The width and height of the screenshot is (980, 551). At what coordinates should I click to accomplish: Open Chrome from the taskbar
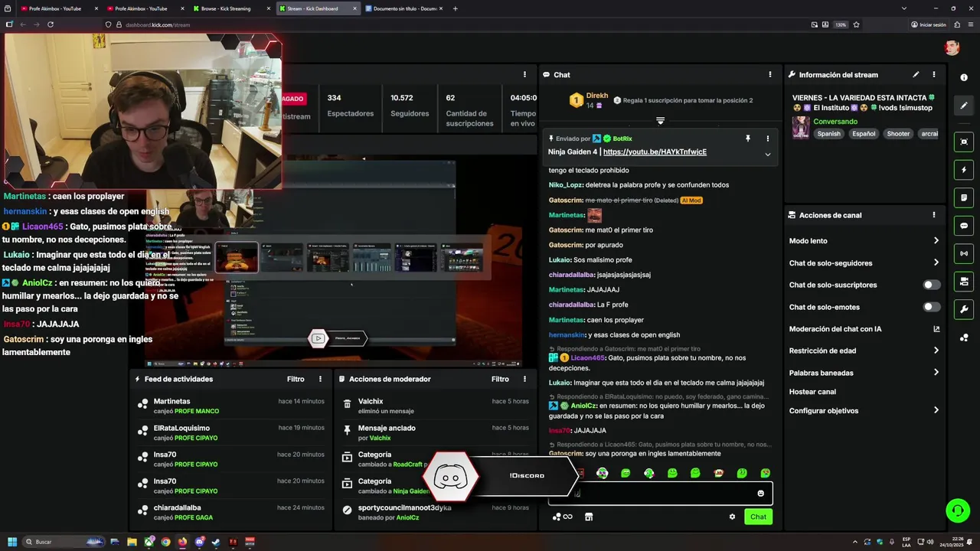click(165, 542)
